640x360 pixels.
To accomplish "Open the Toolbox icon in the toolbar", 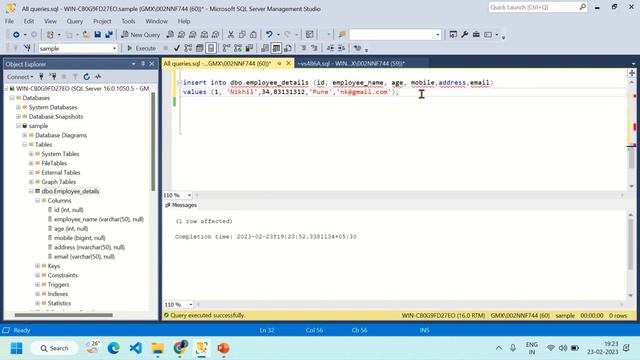I will (x=476, y=35).
